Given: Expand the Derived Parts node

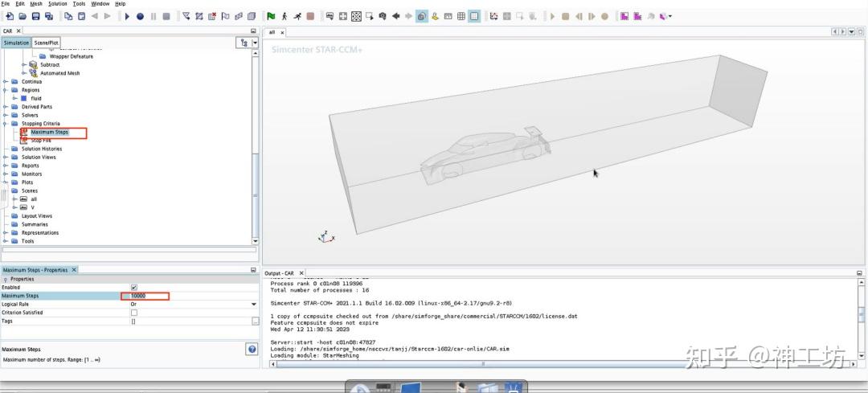Looking at the screenshot, I should (x=6, y=107).
